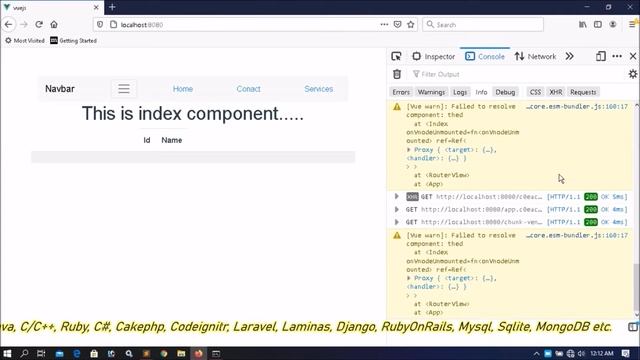Open Windows taskbar search

pyautogui.click(x=24, y=353)
